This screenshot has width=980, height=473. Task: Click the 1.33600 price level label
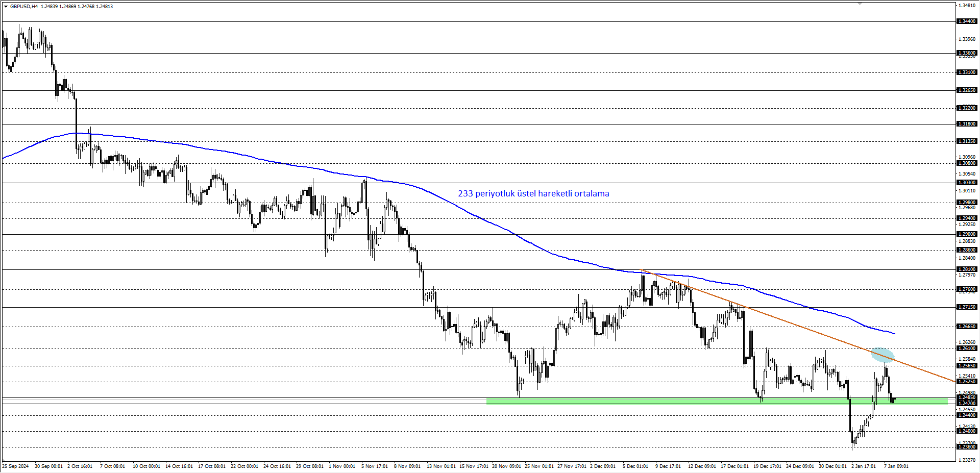coord(967,53)
